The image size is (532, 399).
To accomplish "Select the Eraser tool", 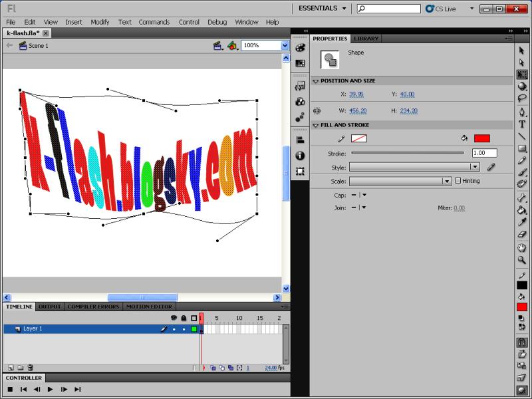I will click(x=522, y=234).
